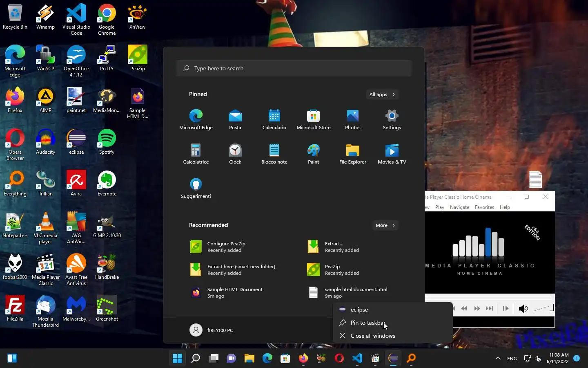Click the Start button on taskbar
The width and height of the screenshot is (588, 368).
(x=178, y=359)
